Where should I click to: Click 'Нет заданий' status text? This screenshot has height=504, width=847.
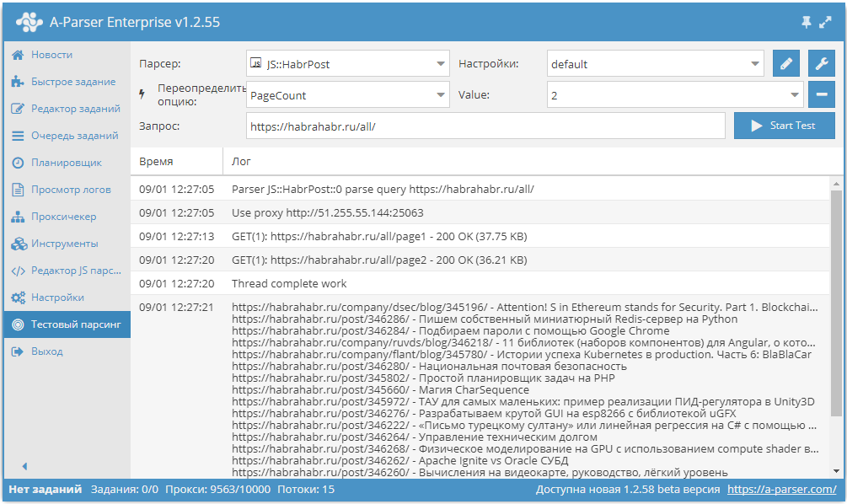click(x=46, y=490)
